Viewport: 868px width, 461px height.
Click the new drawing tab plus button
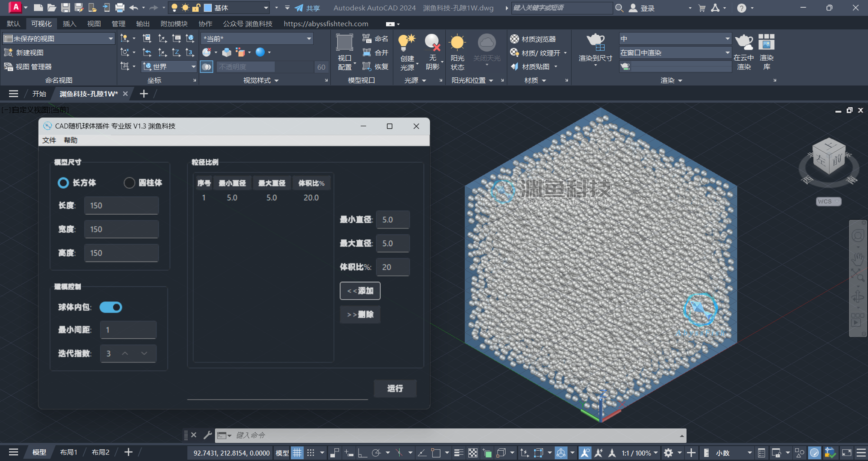144,94
